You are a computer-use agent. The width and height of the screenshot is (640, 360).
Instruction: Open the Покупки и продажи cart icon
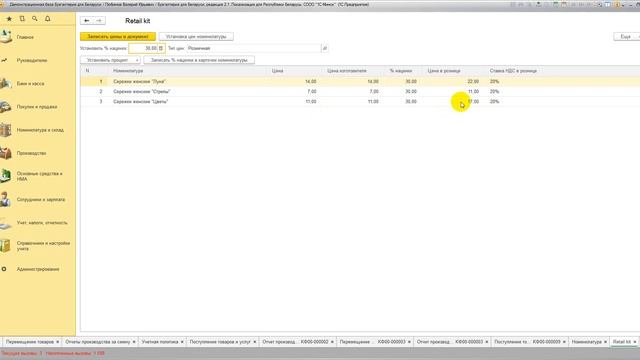click(x=6, y=107)
